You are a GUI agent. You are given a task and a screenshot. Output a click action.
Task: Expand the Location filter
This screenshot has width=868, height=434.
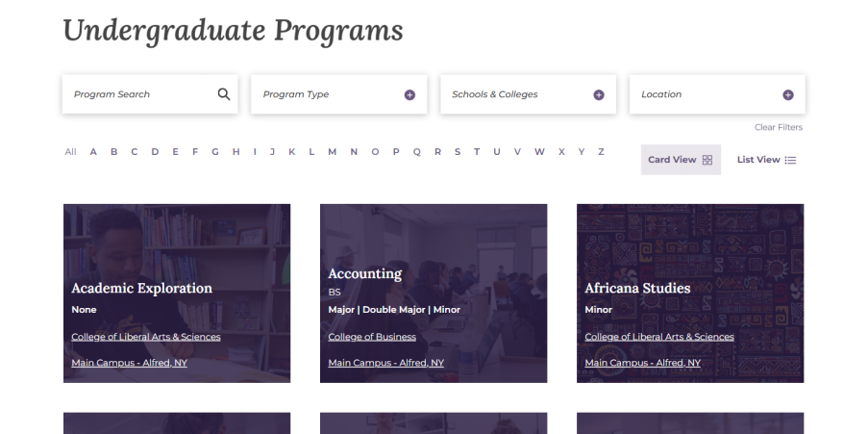717,94
